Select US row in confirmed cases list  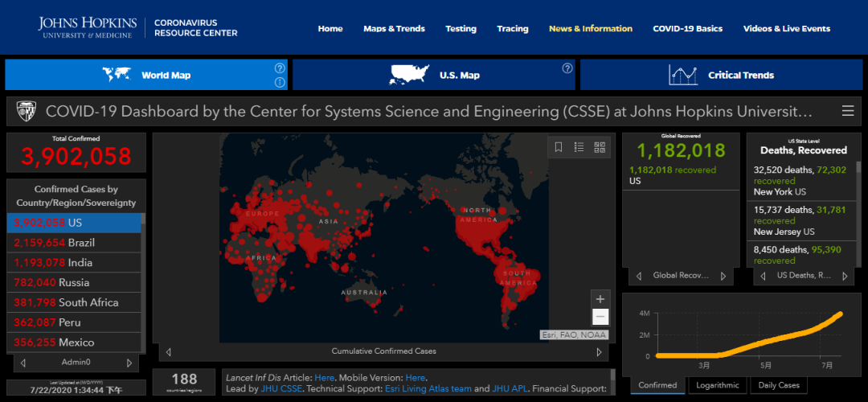click(x=74, y=223)
